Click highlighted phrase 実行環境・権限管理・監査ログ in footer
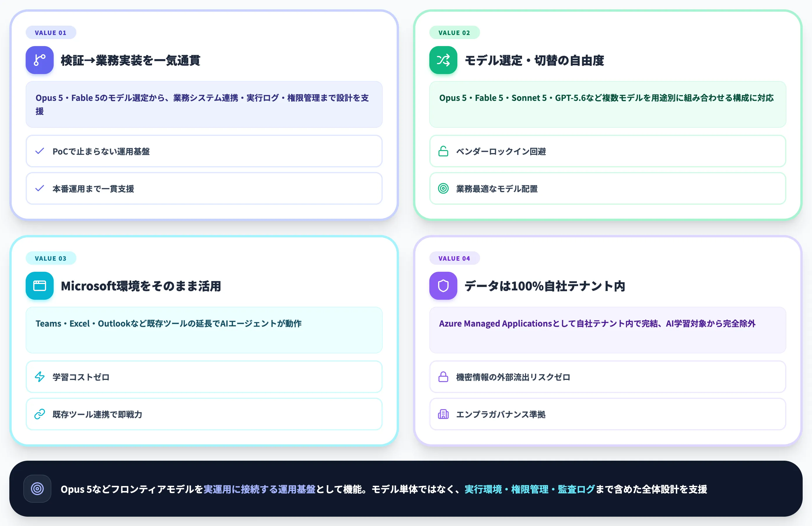 [x=529, y=489]
